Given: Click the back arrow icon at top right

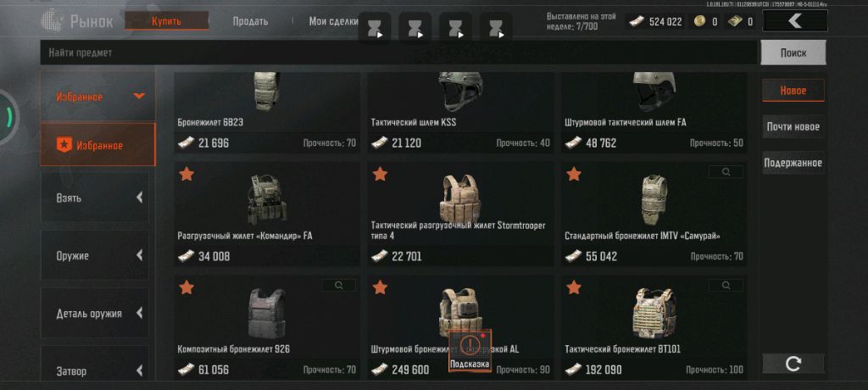Looking at the screenshot, I should pos(795,21).
